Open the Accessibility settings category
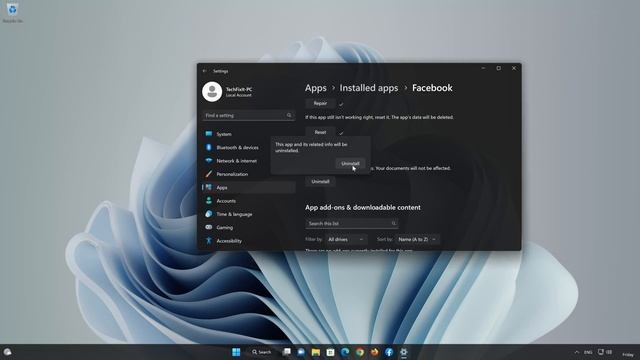Screen dimensions: 640x360 click(249, 241)
